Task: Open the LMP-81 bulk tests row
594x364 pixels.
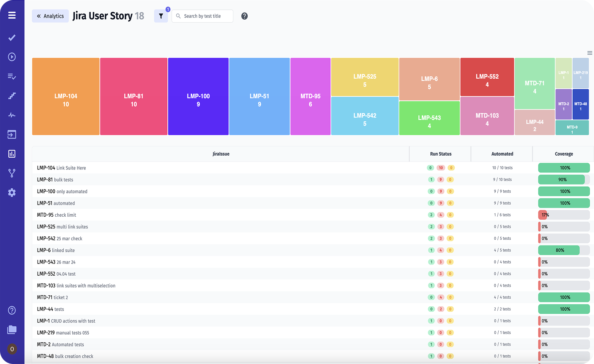Action: pos(55,180)
